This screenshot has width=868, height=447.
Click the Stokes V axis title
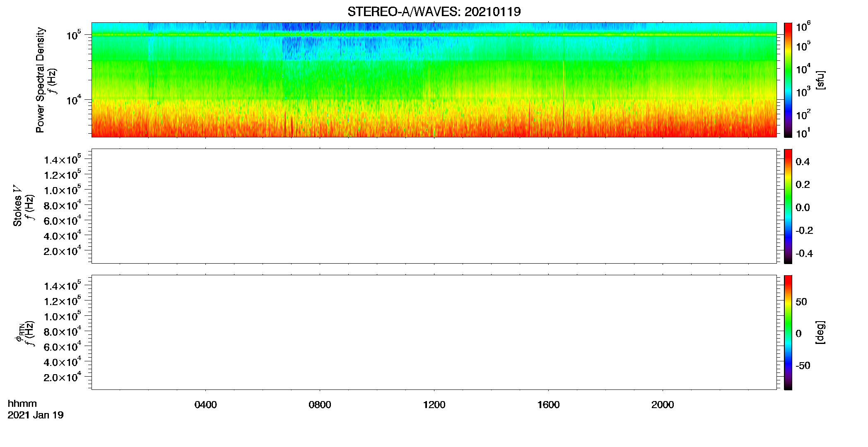point(17,206)
